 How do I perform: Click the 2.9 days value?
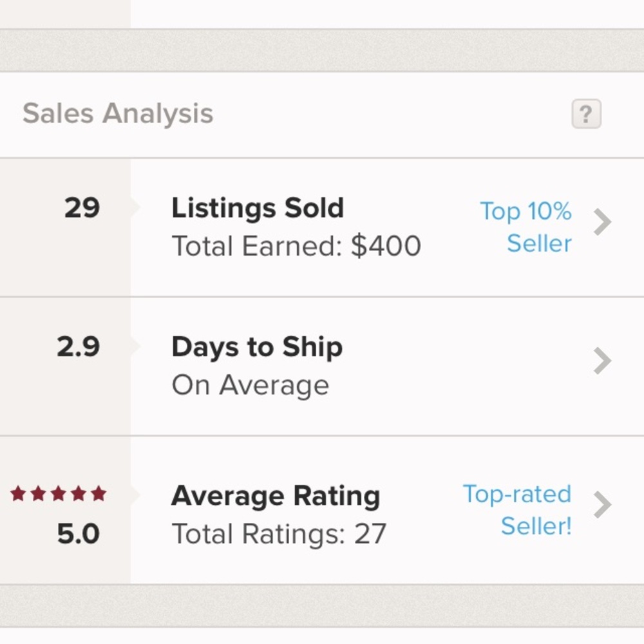[78, 347]
